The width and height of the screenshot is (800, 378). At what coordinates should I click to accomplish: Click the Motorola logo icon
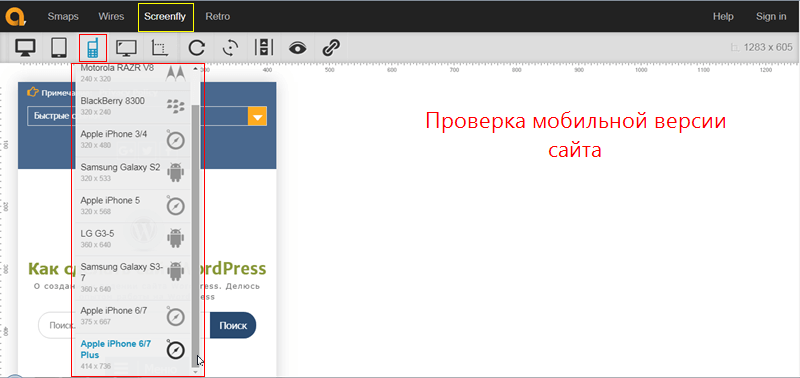tap(176, 73)
